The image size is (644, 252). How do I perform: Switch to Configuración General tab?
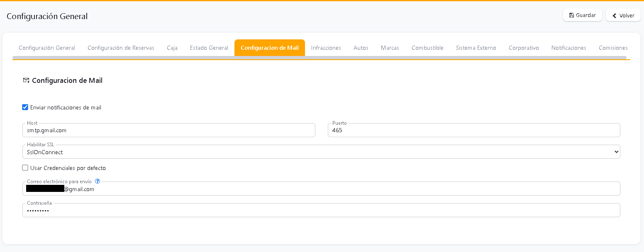pos(47,48)
